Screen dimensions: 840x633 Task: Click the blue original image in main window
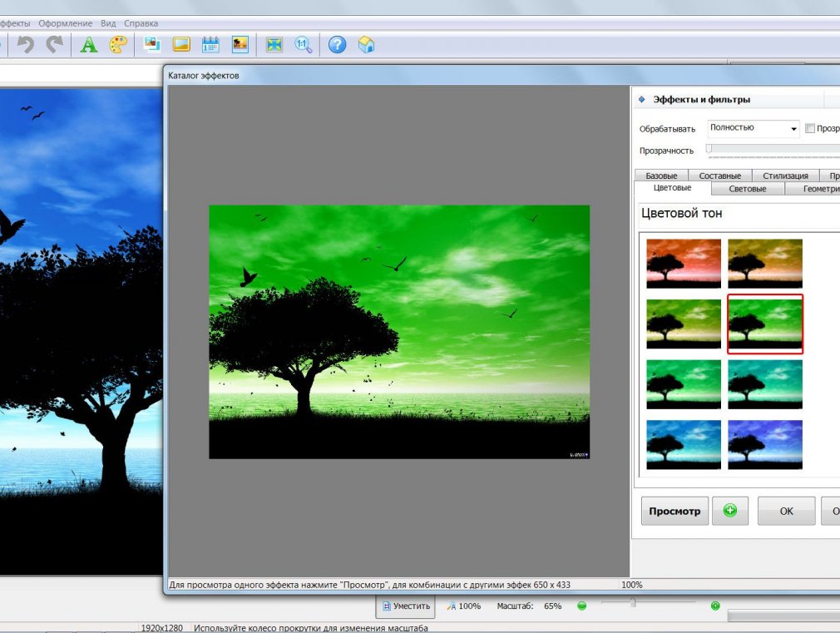tap(81, 331)
